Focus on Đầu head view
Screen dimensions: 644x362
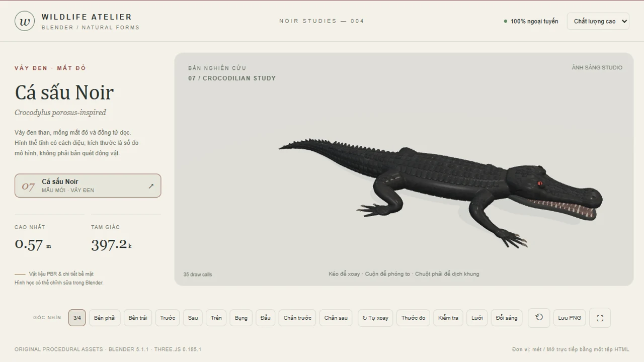[x=266, y=318]
